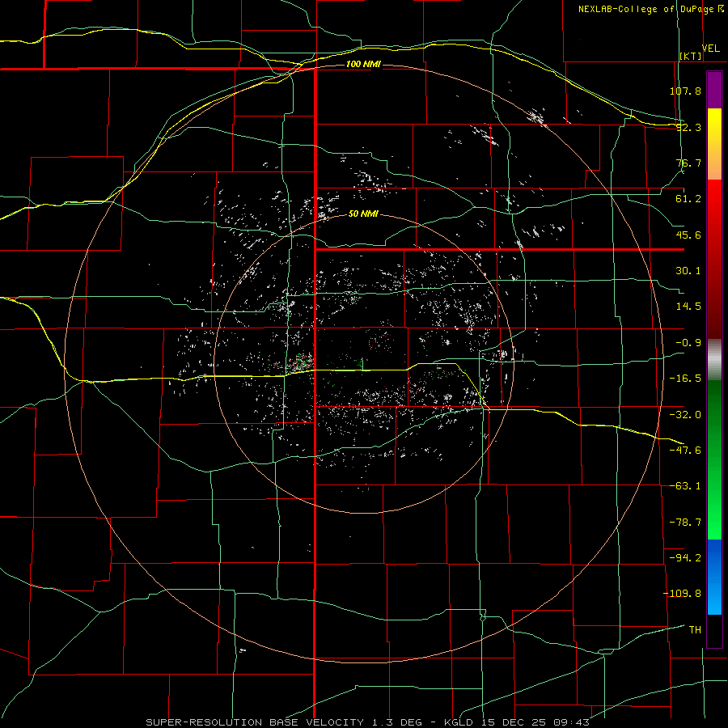728x728 pixels.
Task: Click the purple segment of the color bar
Action: pyautogui.click(x=714, y=90)
